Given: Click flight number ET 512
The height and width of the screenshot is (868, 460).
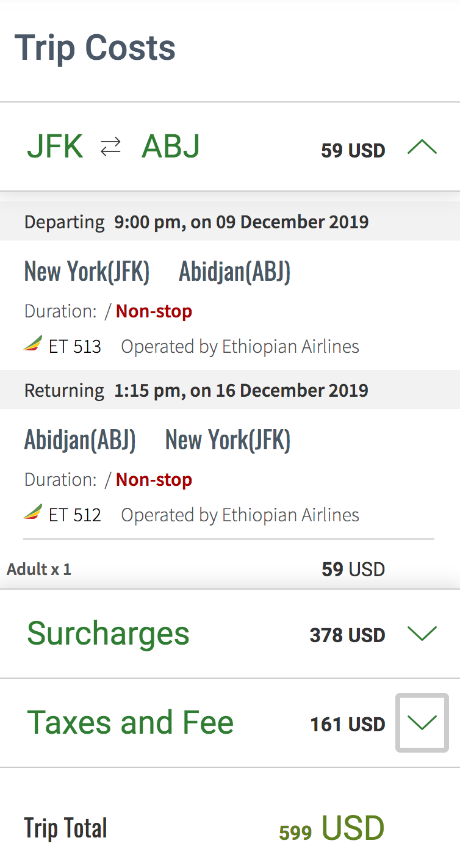Looking at the screenshot, I should tap(74, 515).
